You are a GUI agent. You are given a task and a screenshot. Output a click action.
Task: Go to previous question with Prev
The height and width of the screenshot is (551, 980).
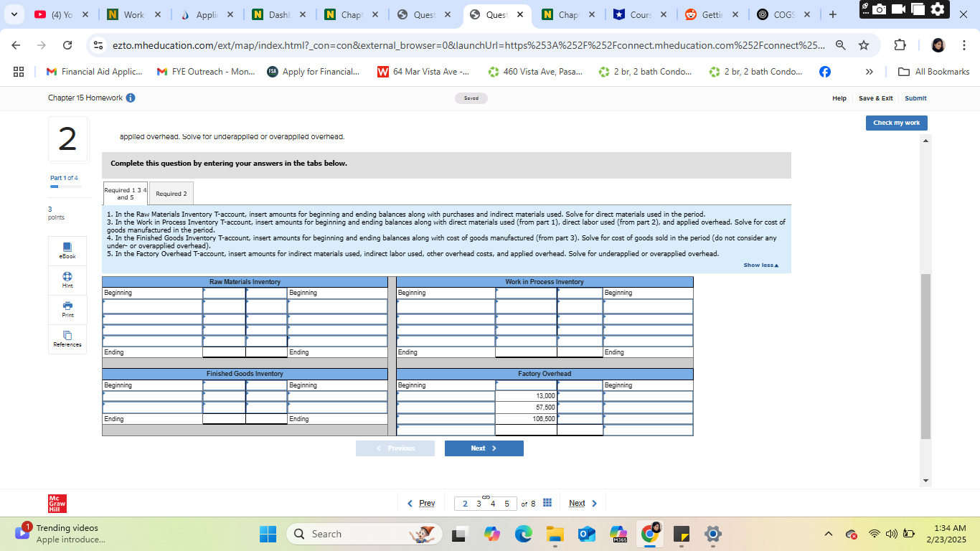coord(421,504)
